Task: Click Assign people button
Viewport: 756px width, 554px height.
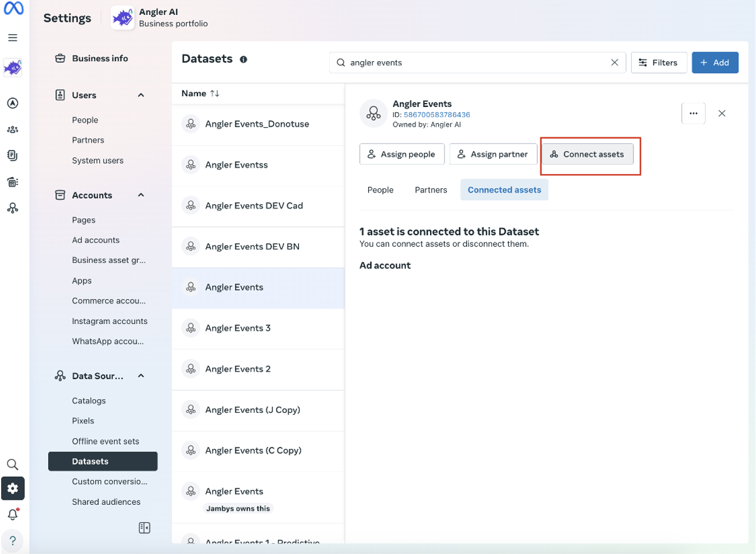Action: [x=401, y=154]
